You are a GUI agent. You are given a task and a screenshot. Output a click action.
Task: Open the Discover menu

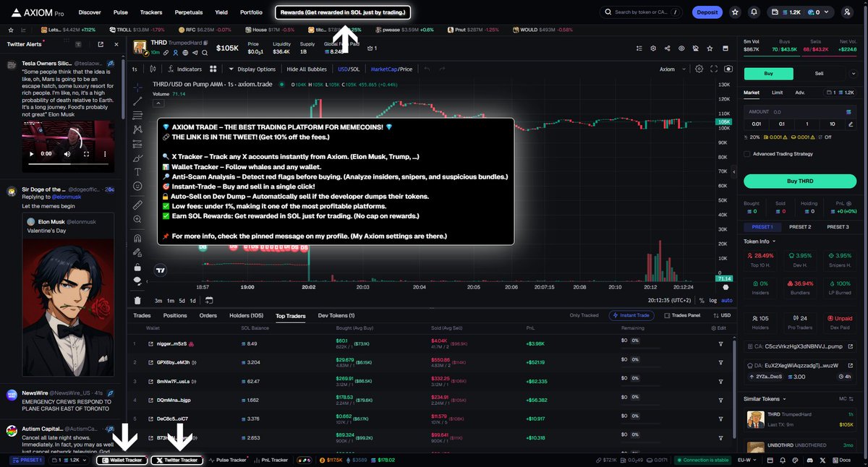(90, 12)
